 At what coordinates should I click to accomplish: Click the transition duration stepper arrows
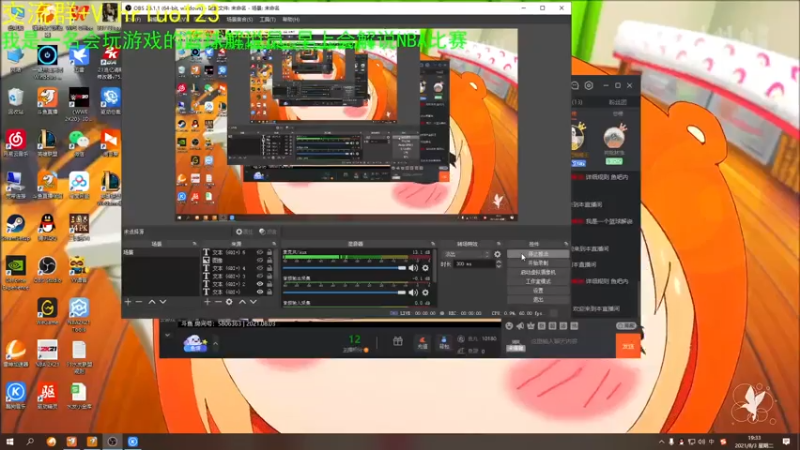498,264
